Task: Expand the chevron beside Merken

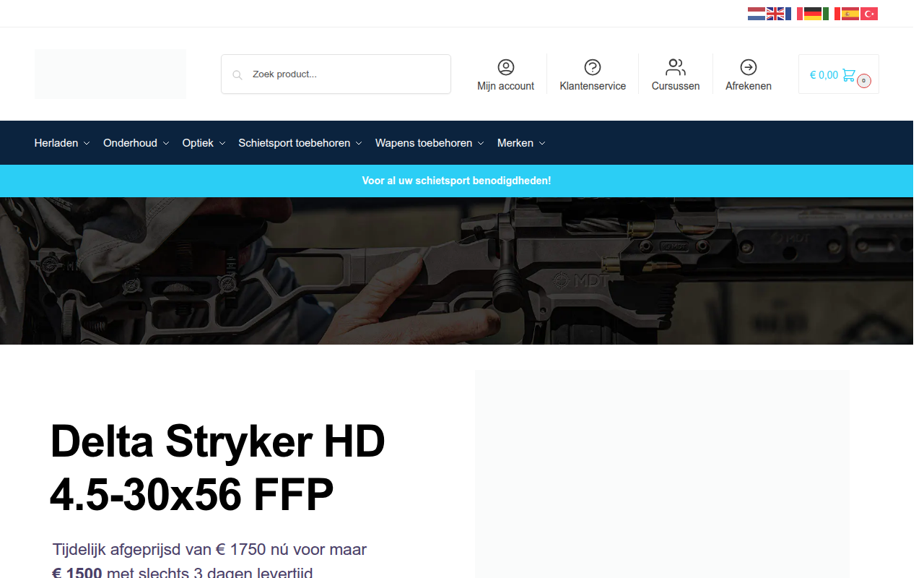Action: pyautogui.click(x=542, y=144)
